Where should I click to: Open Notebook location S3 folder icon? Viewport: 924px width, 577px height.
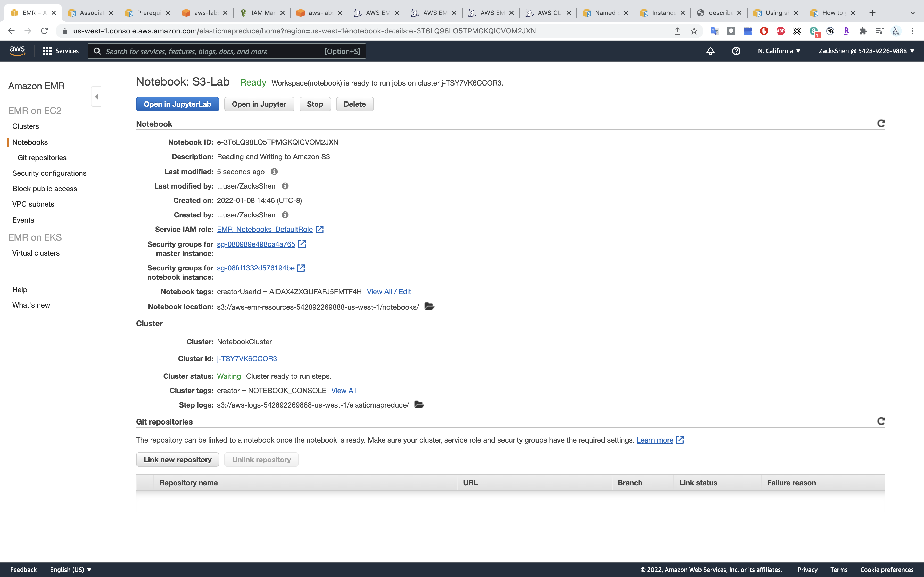429,307
